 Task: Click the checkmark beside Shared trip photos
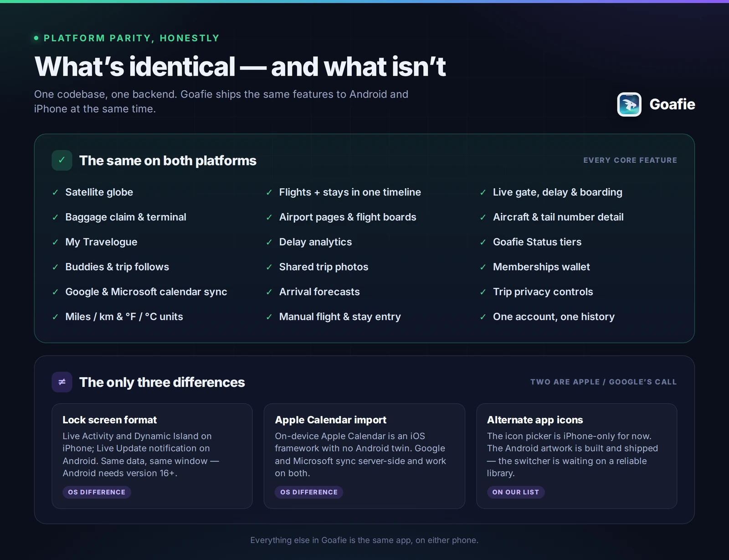point(269,267)
